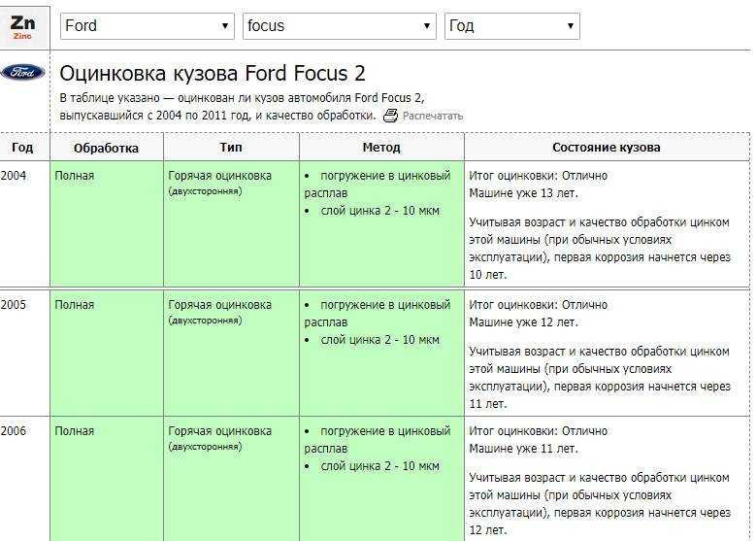
Task: Click the green Полная cell for 2004
Action: click(x=107, y=224)
